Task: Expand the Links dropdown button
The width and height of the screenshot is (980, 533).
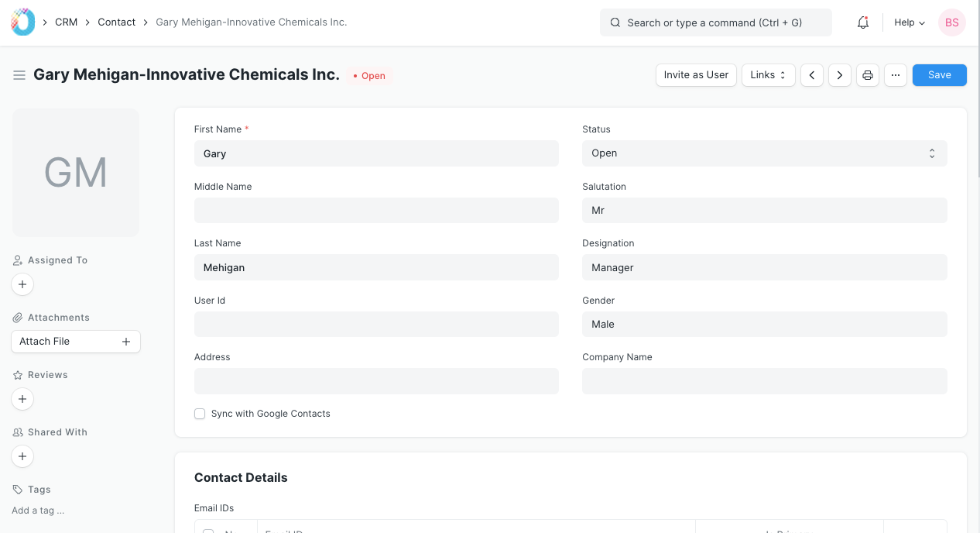Action: 768,75
